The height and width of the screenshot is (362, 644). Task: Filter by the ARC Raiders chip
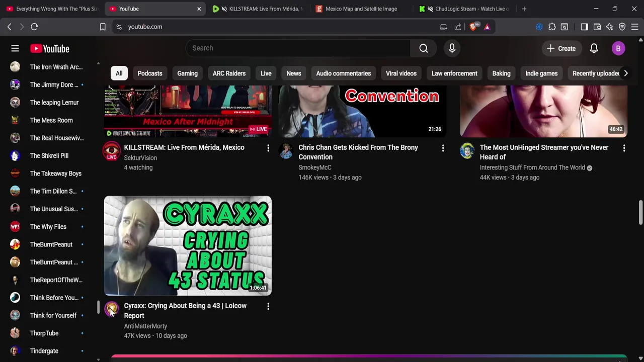pos(229,73)
